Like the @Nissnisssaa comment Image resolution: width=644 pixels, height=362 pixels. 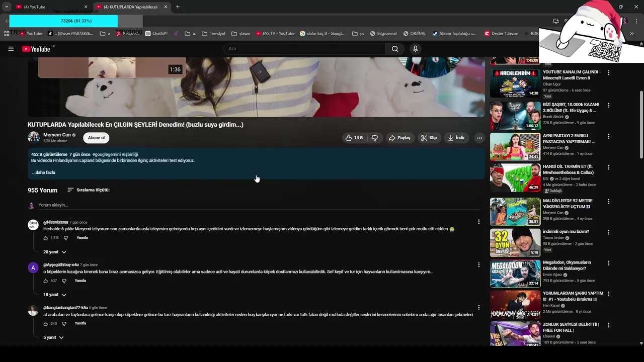46,238
